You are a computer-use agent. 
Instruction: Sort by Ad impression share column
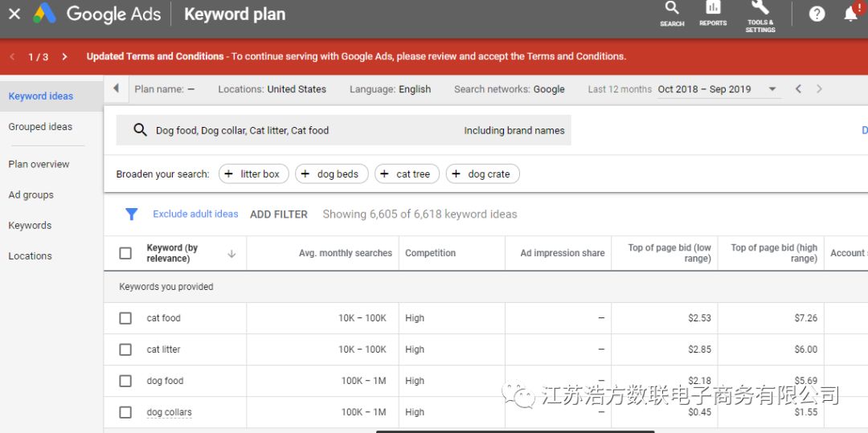[x=563, y=253]
